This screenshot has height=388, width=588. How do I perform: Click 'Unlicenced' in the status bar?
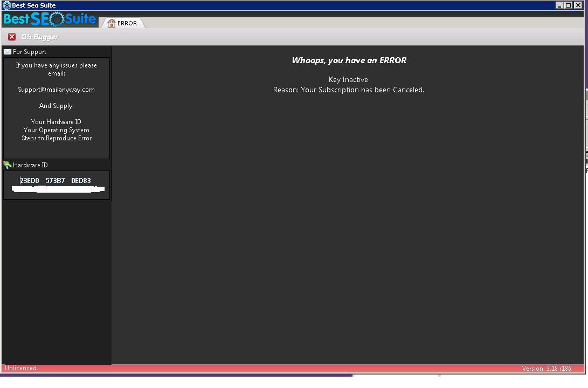pos(20,368)
